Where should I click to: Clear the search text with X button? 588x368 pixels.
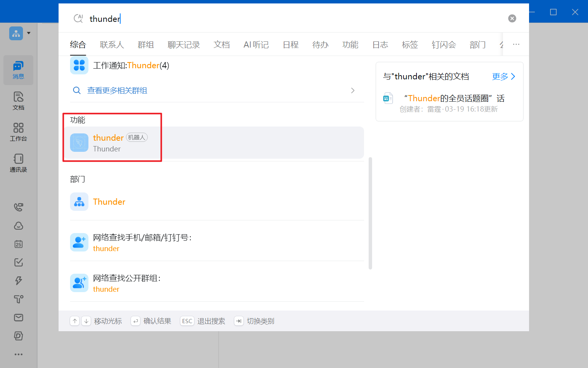[x=512, y=18]
